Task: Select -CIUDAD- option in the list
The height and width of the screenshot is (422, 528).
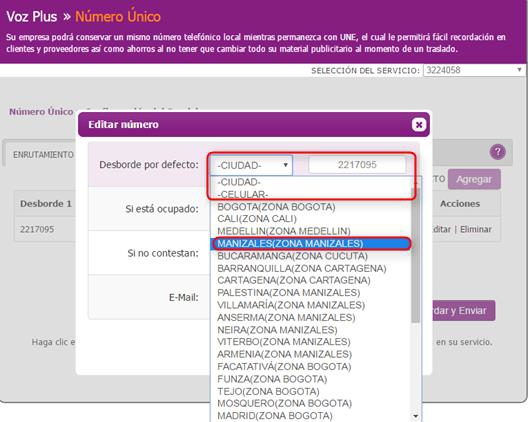Action: click(311, 182)
